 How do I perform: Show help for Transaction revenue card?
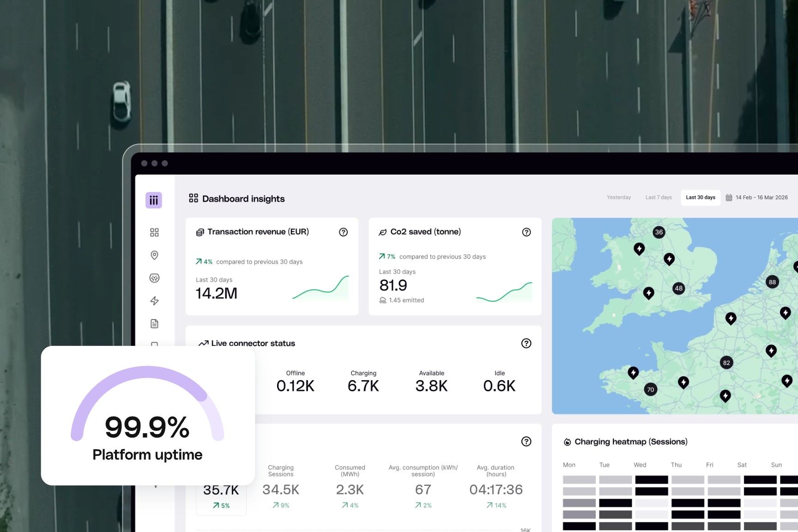pyautogui.click(x=343, y=232)
